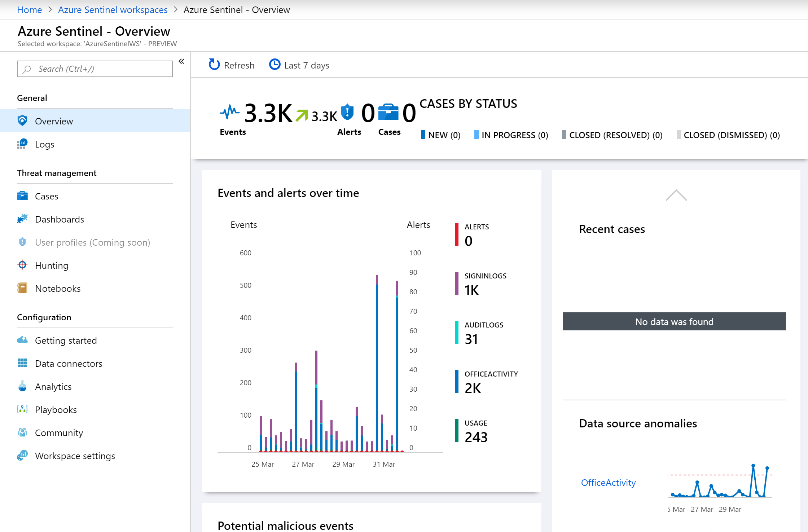Click the blue Cases briefcase icon in the summary
Screen dimensions: 808x532
388,113
